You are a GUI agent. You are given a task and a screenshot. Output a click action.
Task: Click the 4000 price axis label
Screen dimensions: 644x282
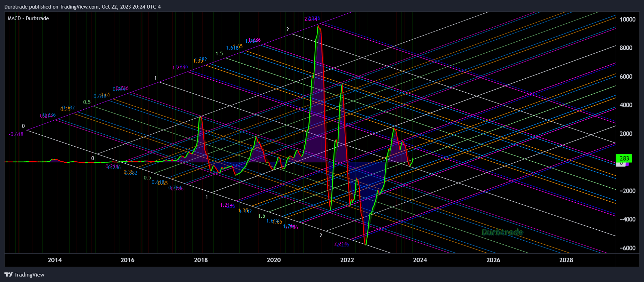[626, 105]
